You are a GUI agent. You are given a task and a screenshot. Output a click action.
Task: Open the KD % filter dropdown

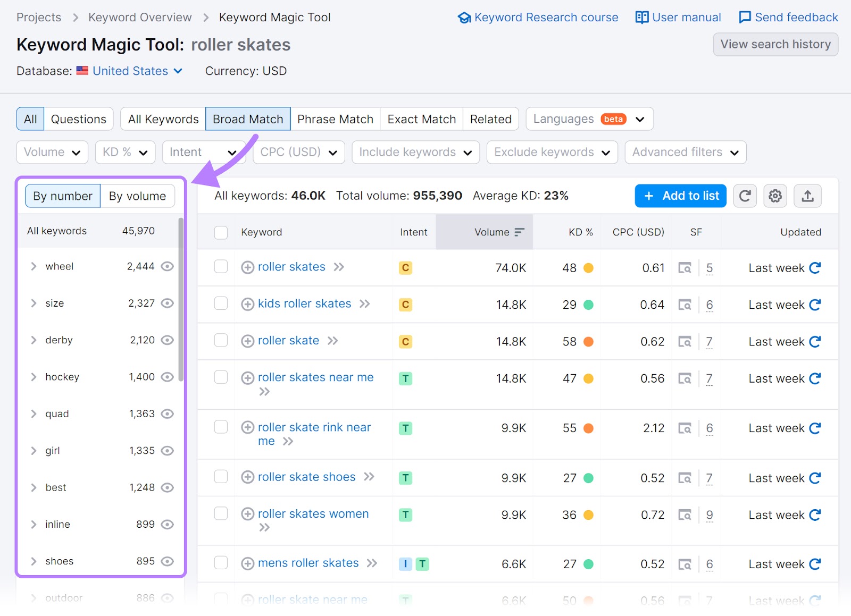pyautogui.click(x=125, y=153)
